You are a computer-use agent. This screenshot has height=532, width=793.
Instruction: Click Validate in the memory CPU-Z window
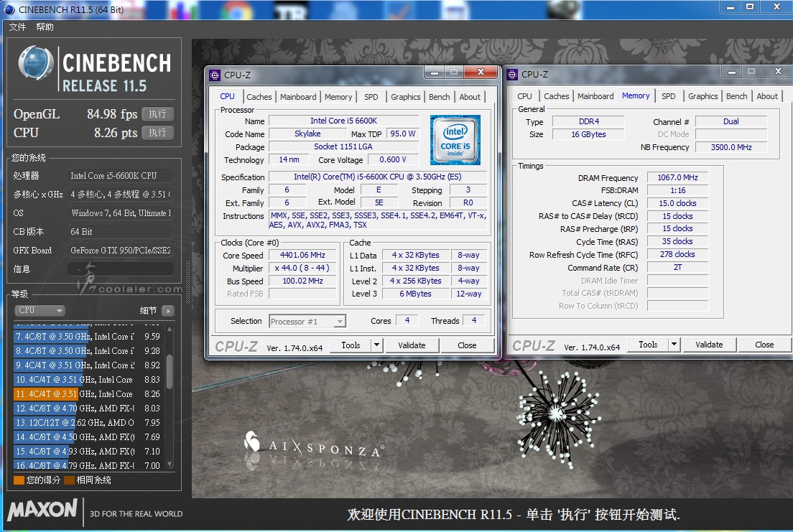tap(709, 345)
